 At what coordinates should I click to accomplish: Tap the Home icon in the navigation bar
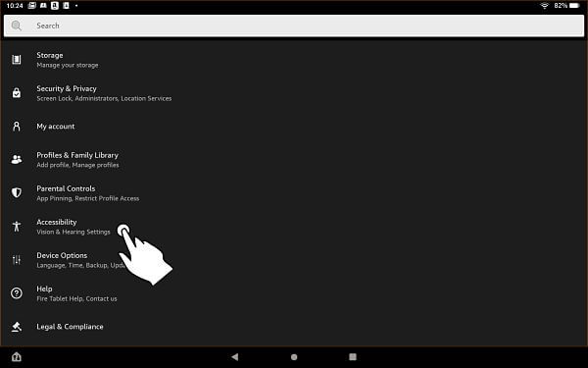pyautogui.click(x=17, y=357)
